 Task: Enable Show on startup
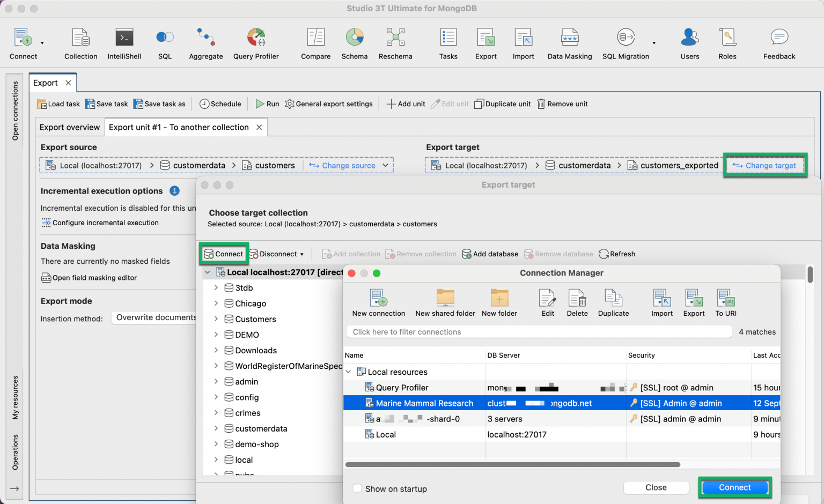coord(357,488)
